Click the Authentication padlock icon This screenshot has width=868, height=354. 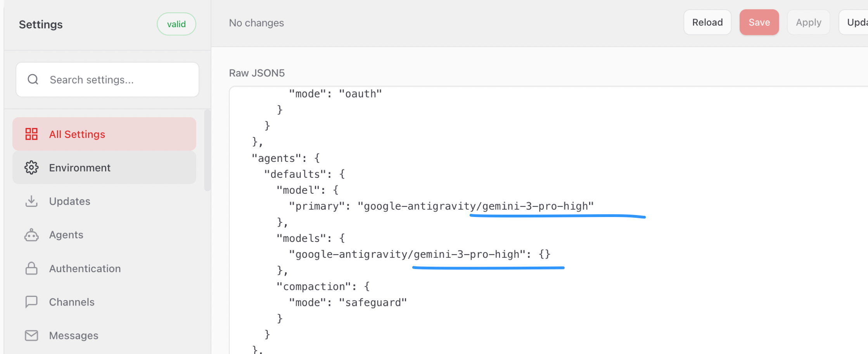pos(31,269)
